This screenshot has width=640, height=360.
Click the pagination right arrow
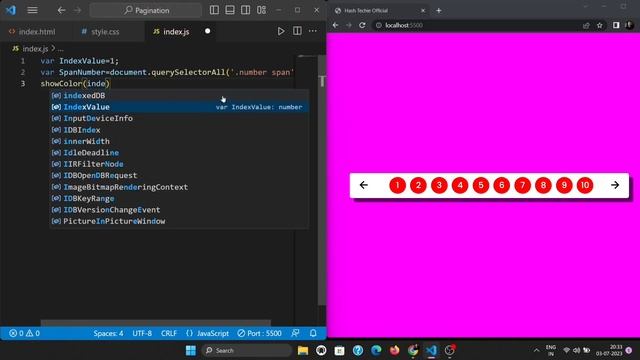[x=615, y=185]
